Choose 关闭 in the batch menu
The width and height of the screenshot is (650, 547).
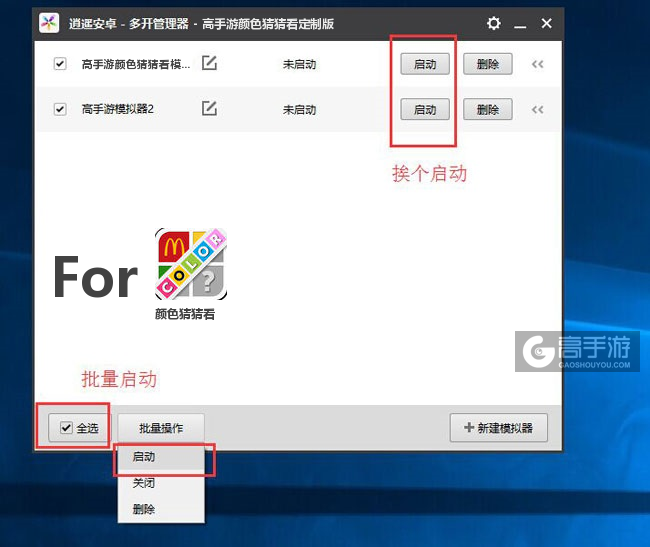161,483
